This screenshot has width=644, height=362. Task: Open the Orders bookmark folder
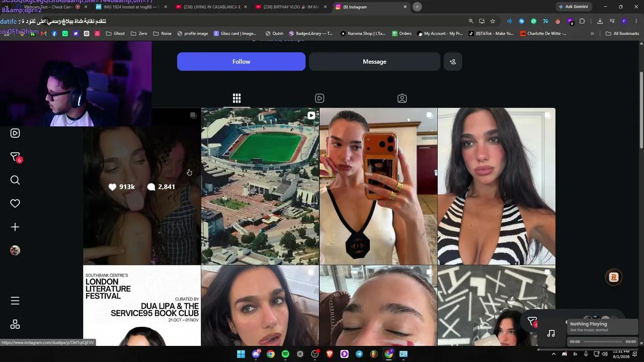point(401,34)
